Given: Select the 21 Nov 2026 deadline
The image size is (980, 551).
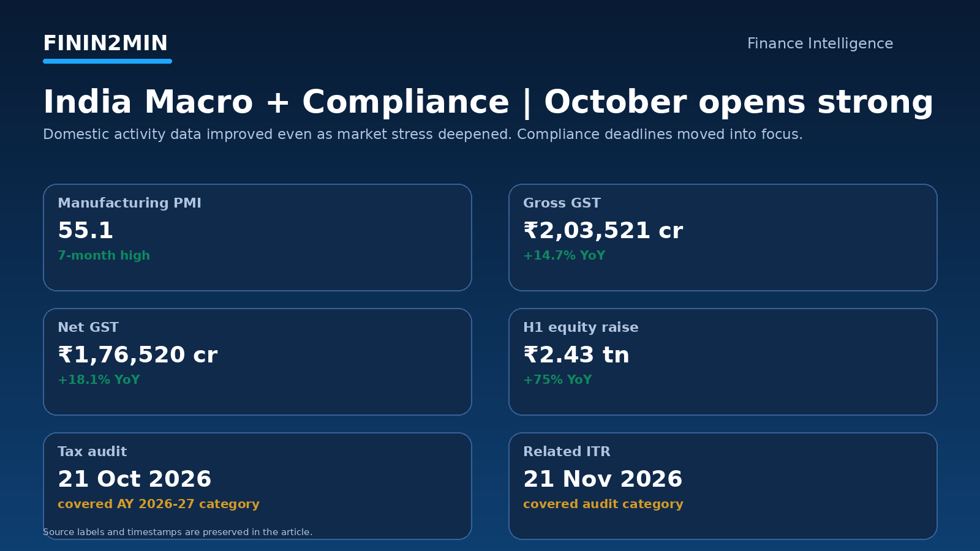Looking at the screenshot, I should click(603, 479).
